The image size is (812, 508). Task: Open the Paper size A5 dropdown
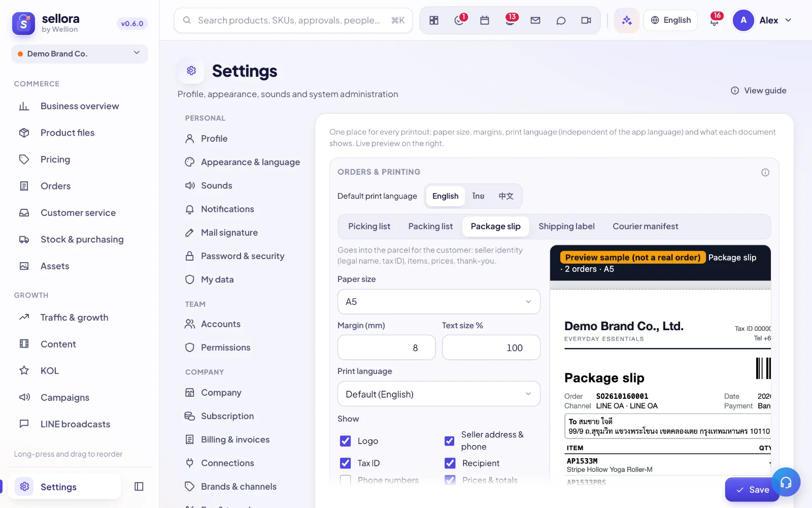(439, 302)
